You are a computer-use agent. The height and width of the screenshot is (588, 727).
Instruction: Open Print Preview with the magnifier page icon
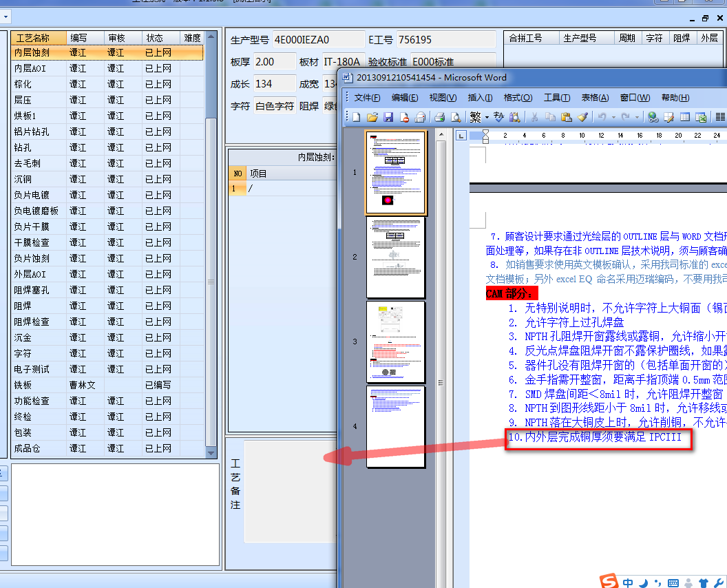456,117
